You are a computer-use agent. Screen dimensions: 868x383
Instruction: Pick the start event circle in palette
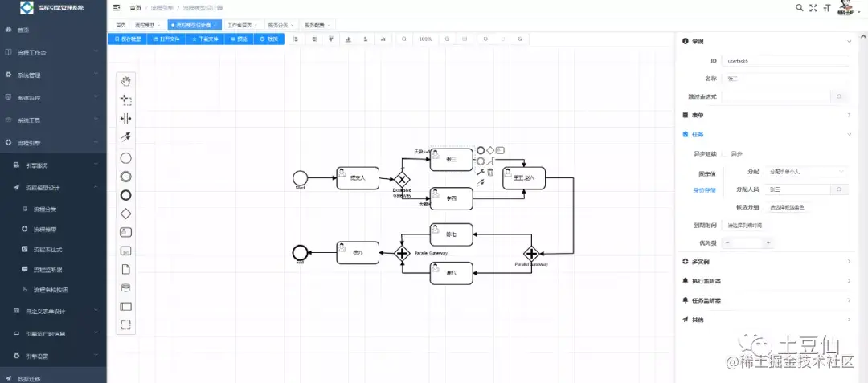pos(125,158)
